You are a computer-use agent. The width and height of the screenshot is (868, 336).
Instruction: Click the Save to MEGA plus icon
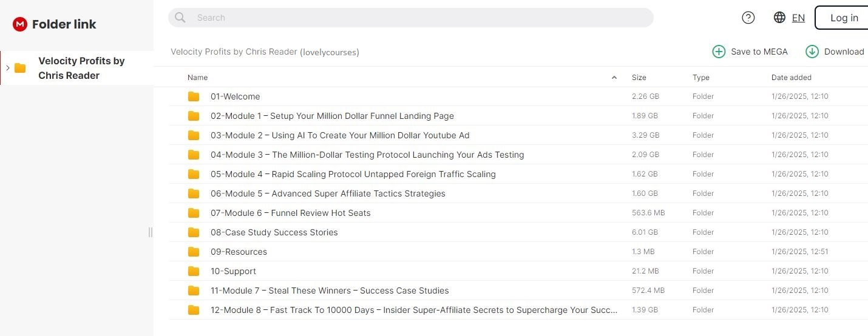(x=719, y=52)
